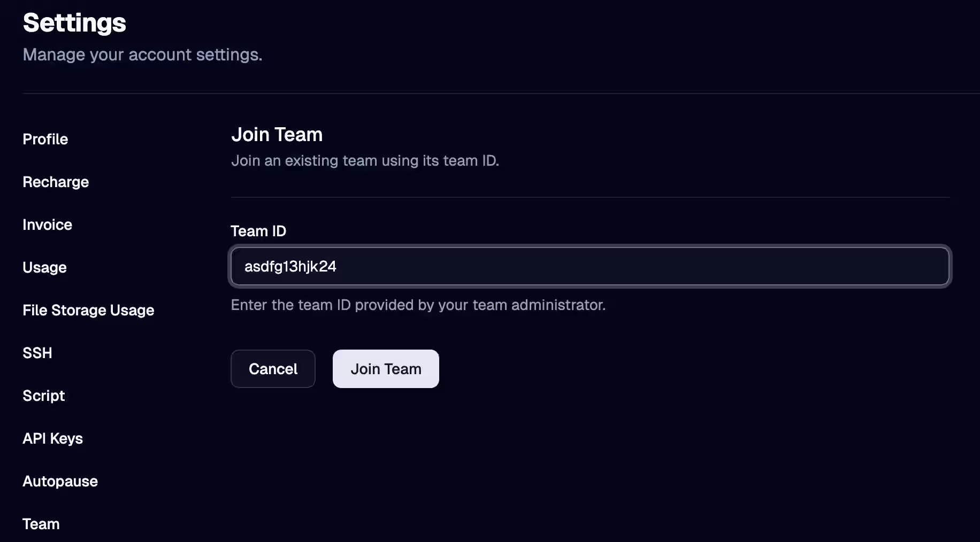View the Invoice section
Image resolution: width=980 pixels, height=542 pixels.
click(x=47, y=224)
